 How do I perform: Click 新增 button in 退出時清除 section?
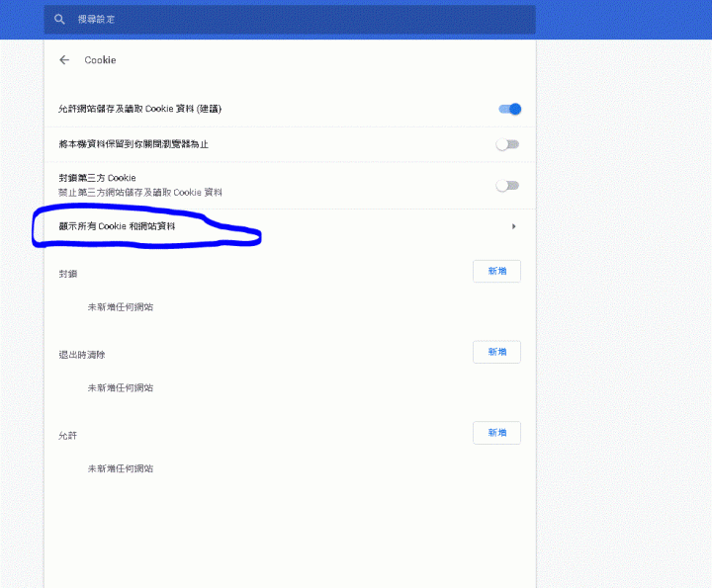click(496, 352)
